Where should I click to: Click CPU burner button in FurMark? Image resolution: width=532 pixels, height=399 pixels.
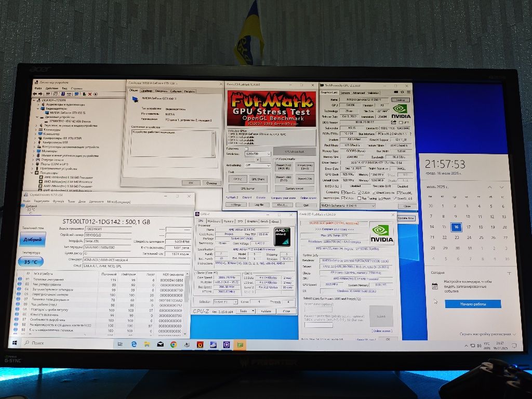pos(248,188)
